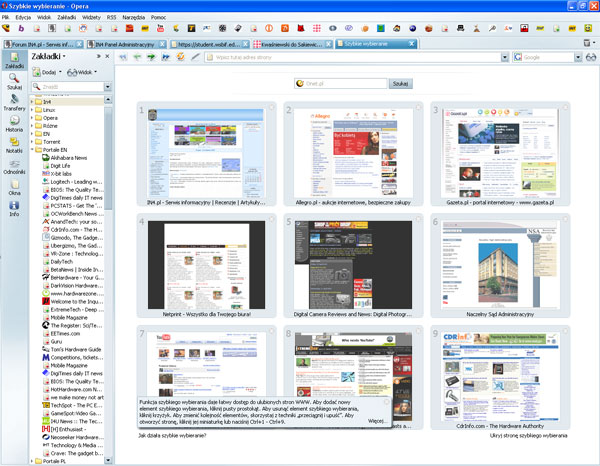This screenshot has width=600, height=466.
Task: Click the Onet.pl search field
Action: pos(341,83)
